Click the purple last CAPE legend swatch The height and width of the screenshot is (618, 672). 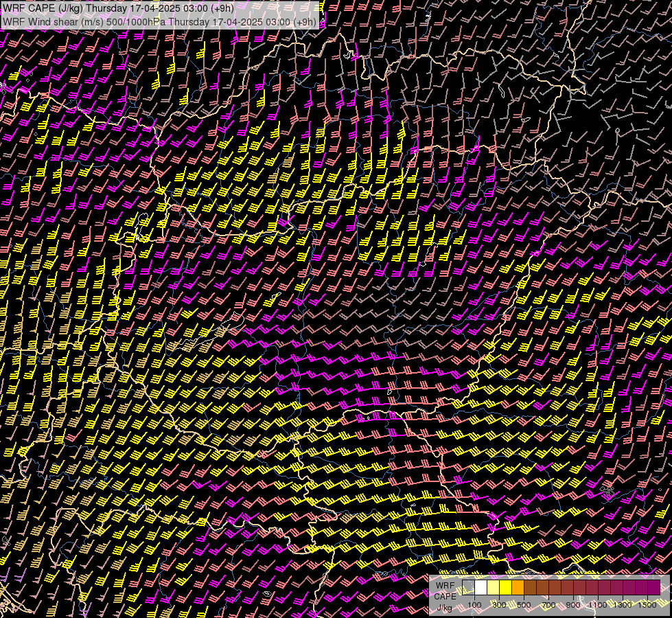point(654,587)
